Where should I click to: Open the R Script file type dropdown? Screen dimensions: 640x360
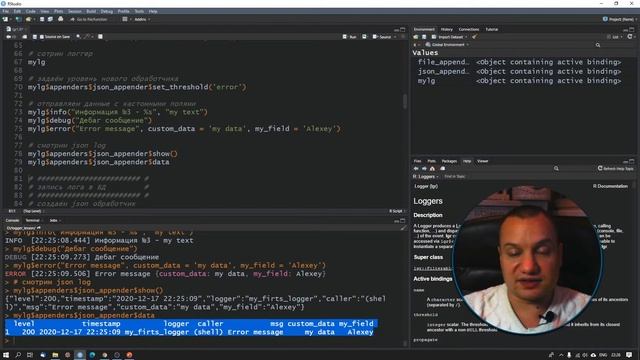pyautogui.click(x=397, y=211)
